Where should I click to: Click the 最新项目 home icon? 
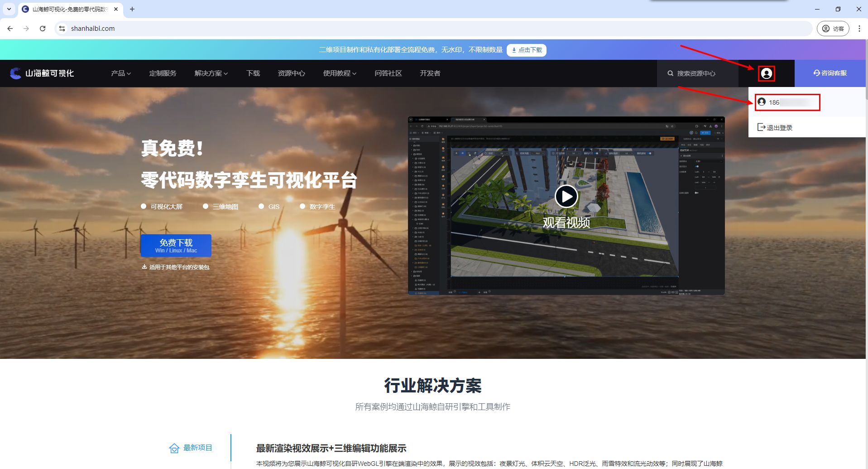point(174,448)
